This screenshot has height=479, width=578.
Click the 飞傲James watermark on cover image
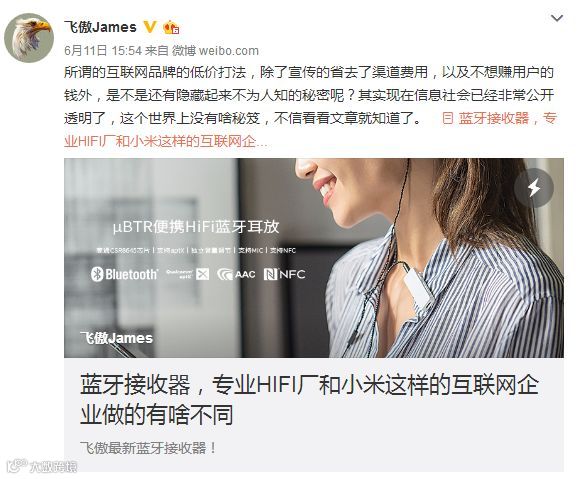point(116,338)
